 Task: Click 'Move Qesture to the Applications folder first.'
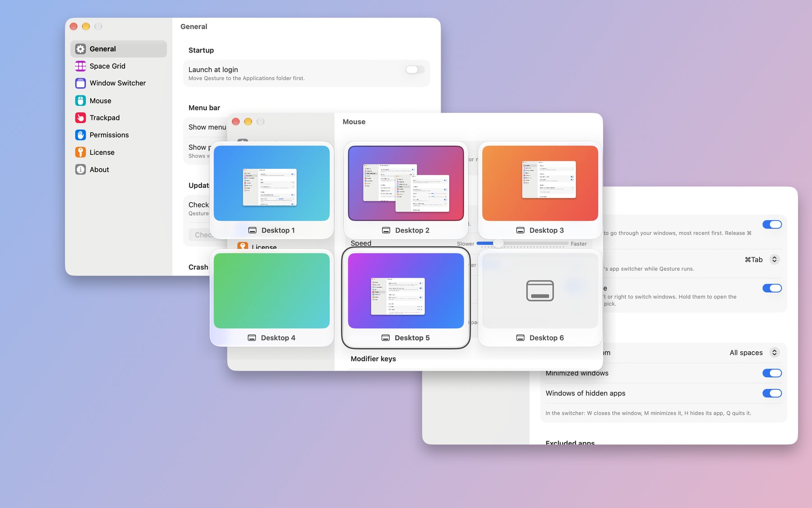(246, 79)
